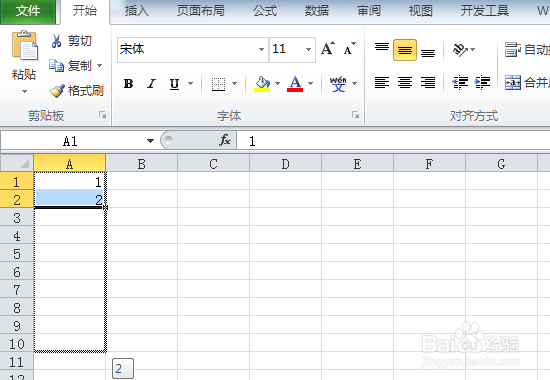The image size is (550, 380).
Task: Toggle Underline formatting
Action: click(x=174, y=84)
